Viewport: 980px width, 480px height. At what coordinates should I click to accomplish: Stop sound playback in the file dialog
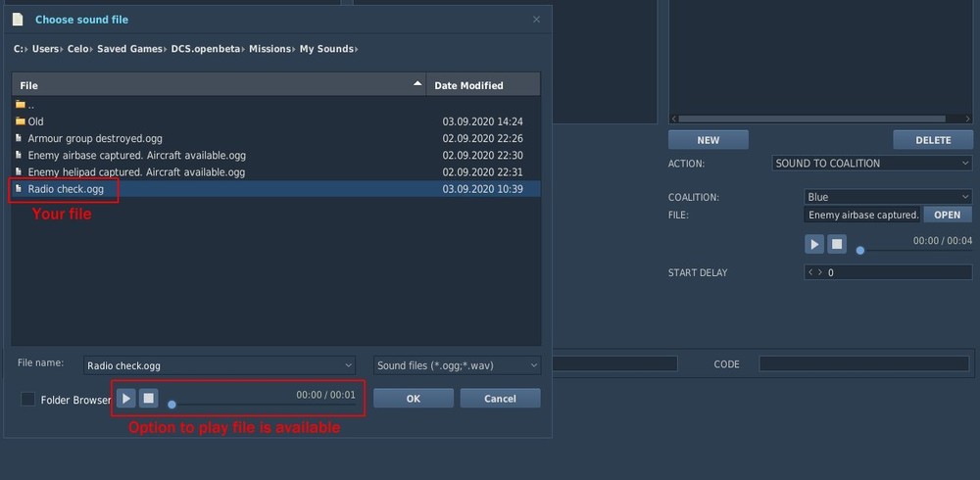[148, 398]
